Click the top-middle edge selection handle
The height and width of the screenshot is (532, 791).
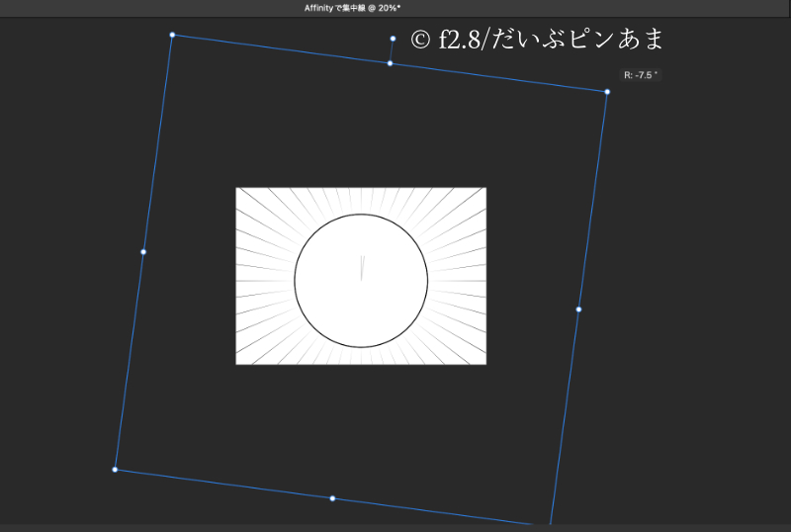pos(390,63)
